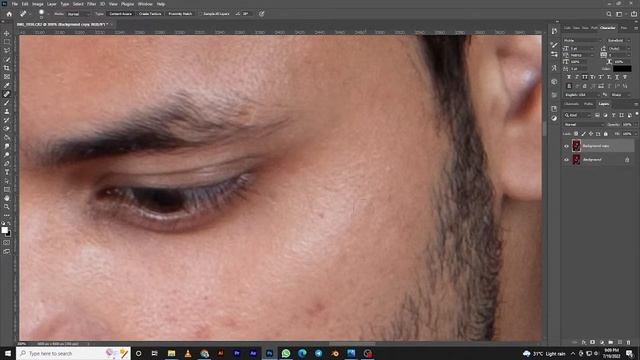640x360 pixels.
Task: Click the taskbar search box
Action: click(x=73, y=353)
